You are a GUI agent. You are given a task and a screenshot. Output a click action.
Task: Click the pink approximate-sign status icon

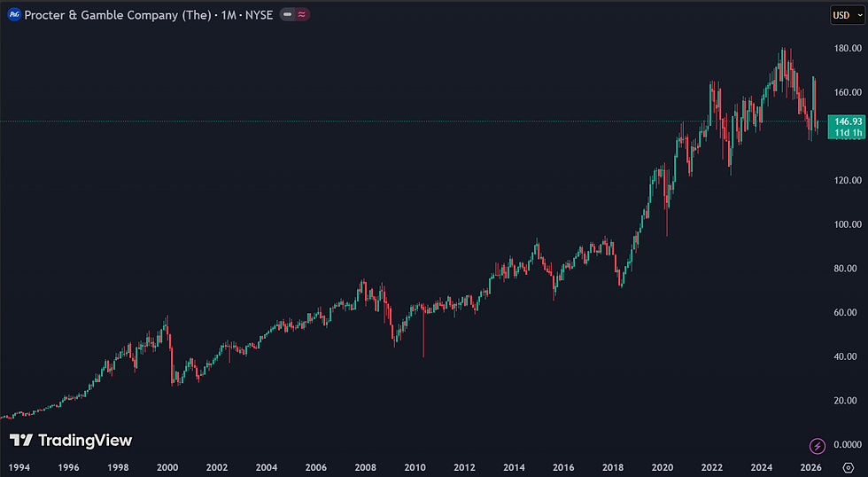(x=302, y=15)
